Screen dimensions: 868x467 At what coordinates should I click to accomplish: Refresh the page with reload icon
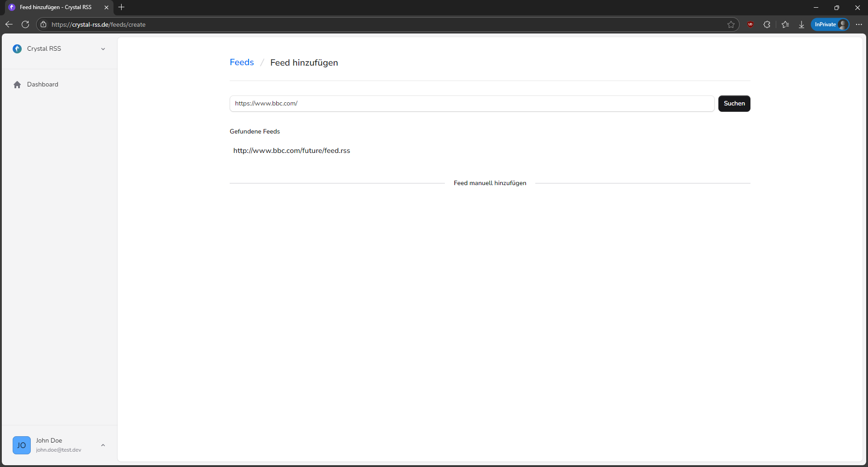tap(25, 24)
